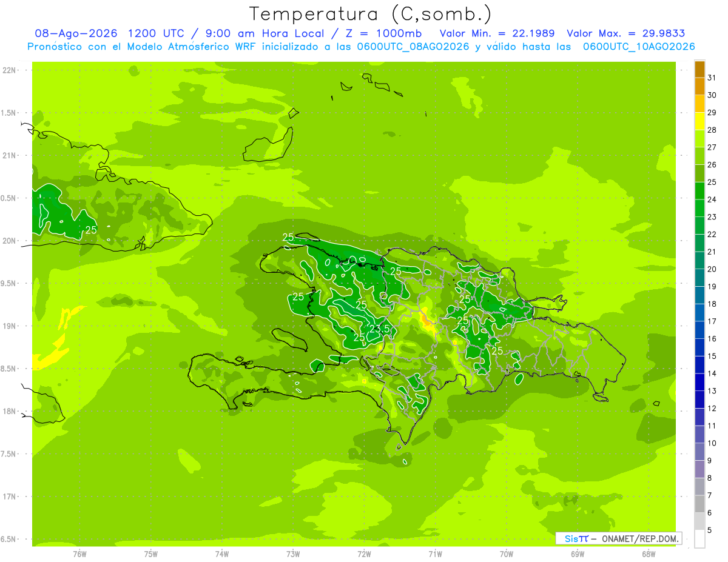Click the "20N" latitude axis label
The width and height of the screenshot is (728, 562).
pos(8,241)
